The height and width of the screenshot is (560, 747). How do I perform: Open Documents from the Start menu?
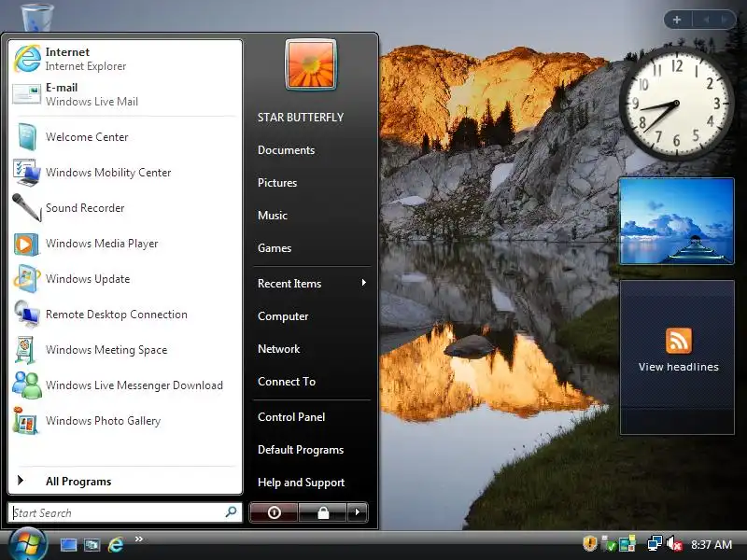pos(286,150)
